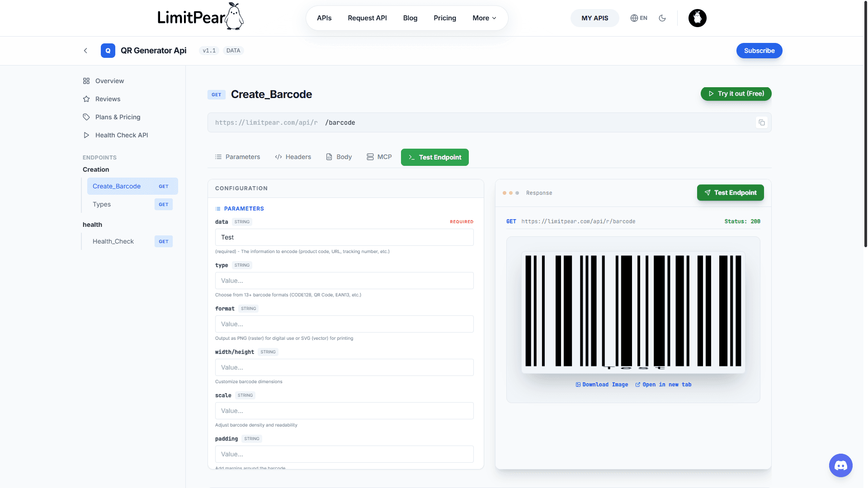Click Open in new tab link
The image size is (868, 488).
(x=663, y=385)
